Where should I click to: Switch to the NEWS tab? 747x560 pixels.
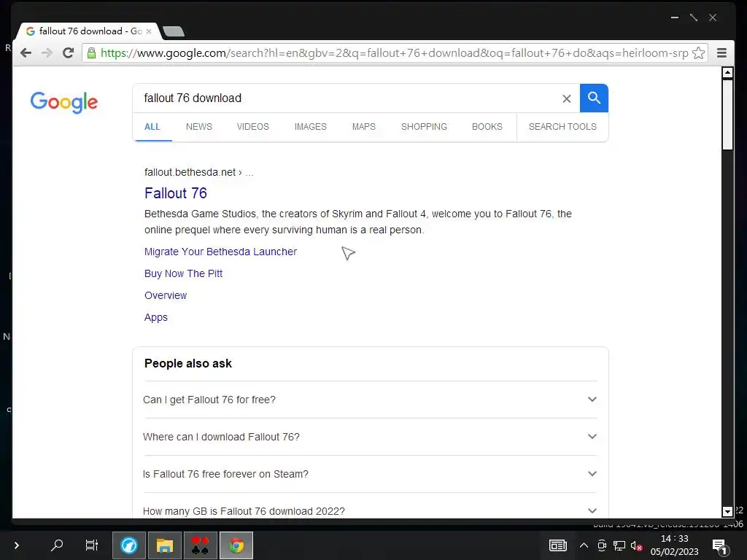[x=199, y=127]
